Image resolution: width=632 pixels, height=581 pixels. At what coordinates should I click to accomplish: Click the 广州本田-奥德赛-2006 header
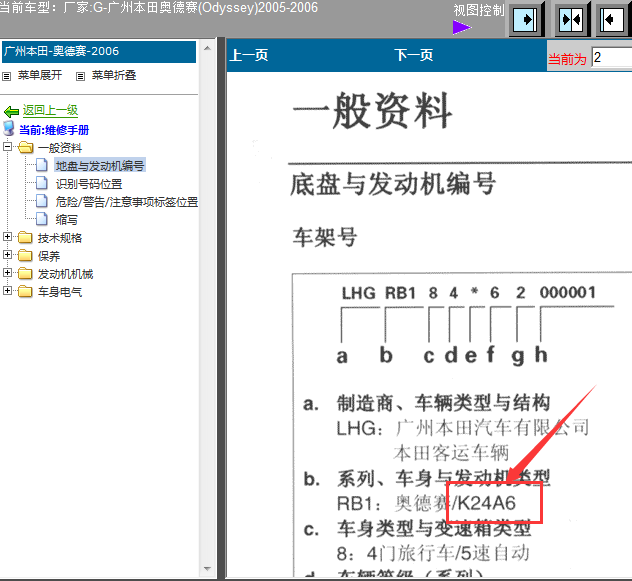99,51
